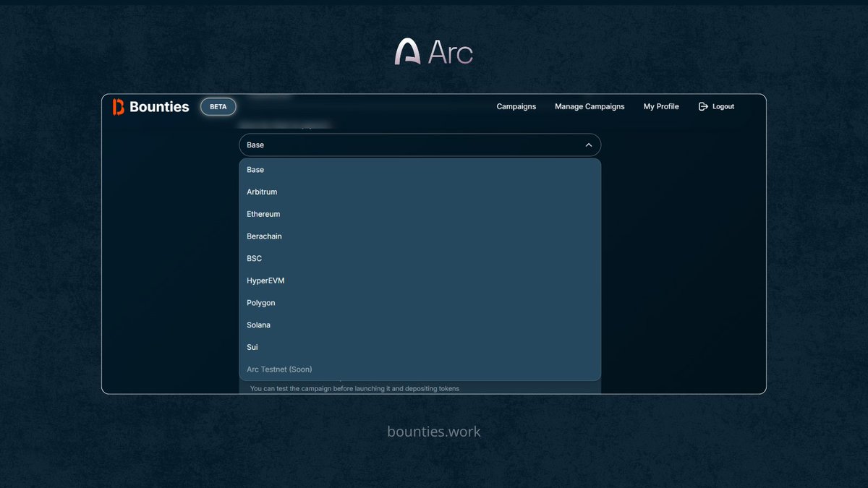Select HyperEVM network
This screenshot has width=868, height=488.
click(420, 281)
